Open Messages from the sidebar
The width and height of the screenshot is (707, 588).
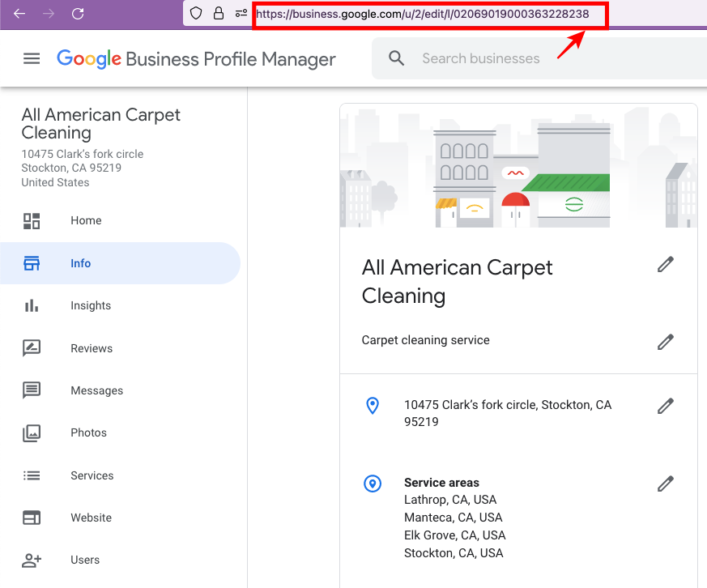pos(96,390)
